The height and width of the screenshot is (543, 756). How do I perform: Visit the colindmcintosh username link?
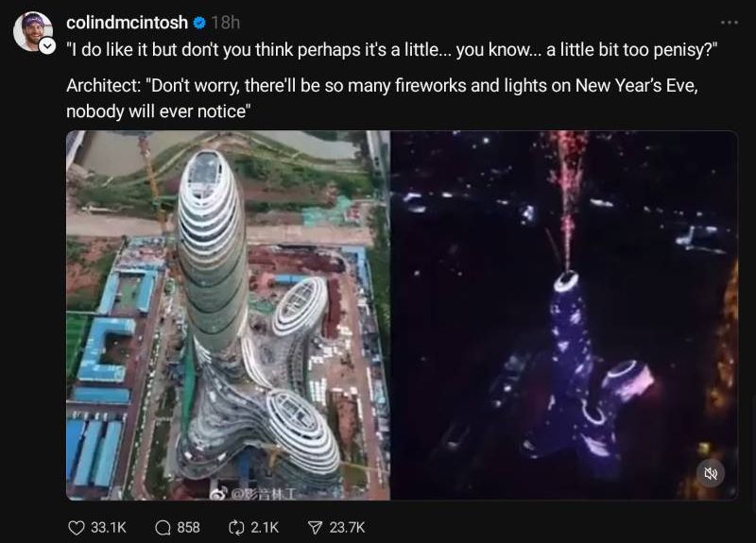pos(128,23)
